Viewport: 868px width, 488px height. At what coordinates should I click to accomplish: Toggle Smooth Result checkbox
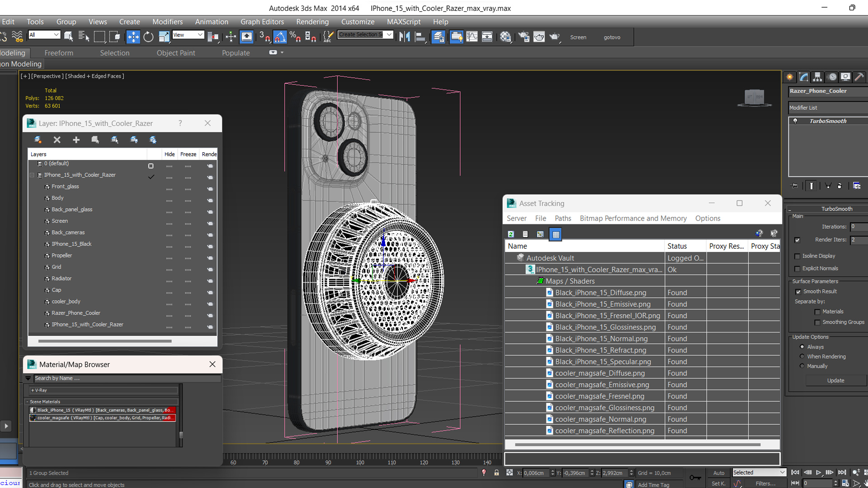[x=798, y=291]
